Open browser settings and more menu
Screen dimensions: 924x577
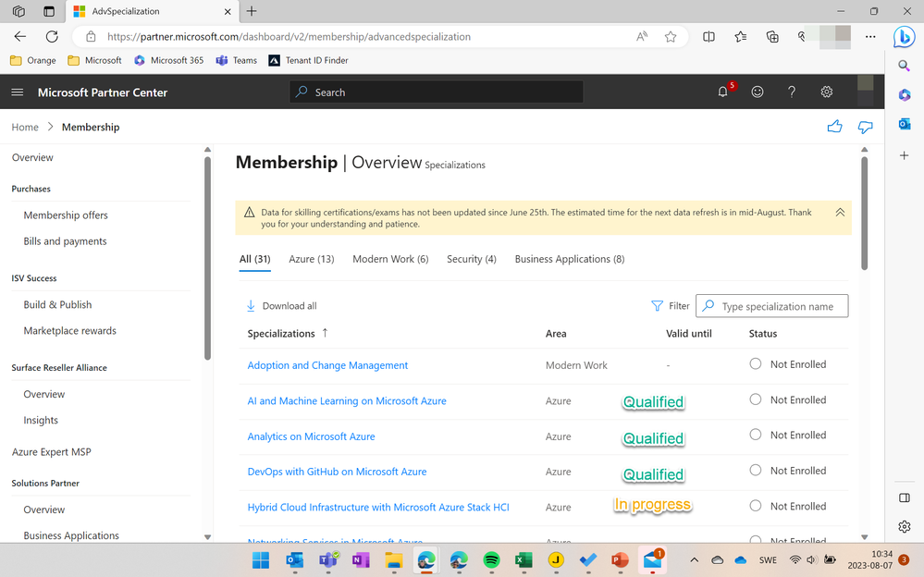coord(870,37)
